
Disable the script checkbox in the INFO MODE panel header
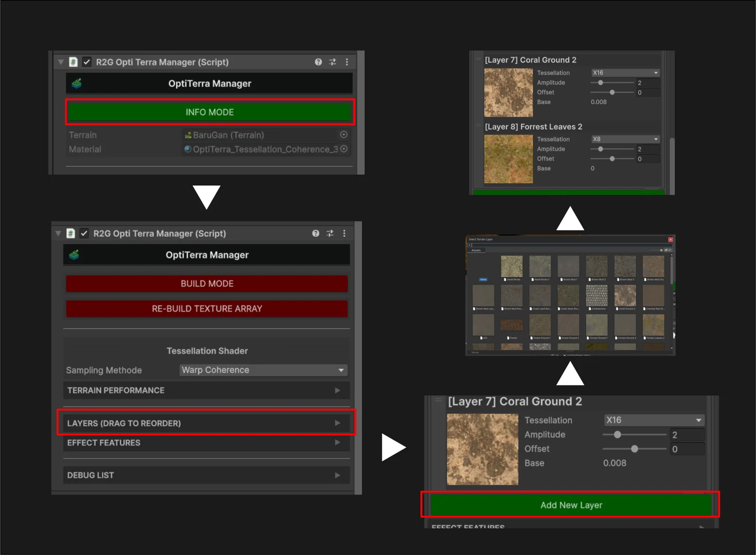[x=87, y=62]
